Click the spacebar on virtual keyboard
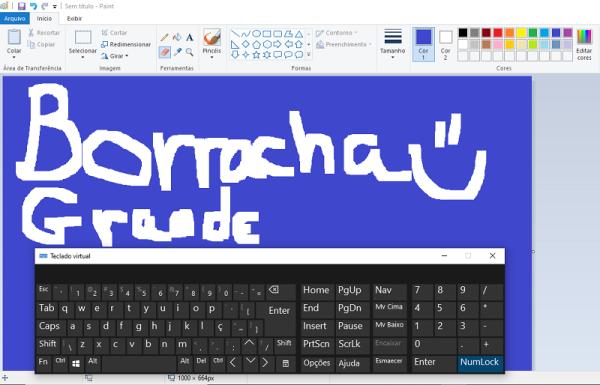Screen dimensions: 600x385 [139, 363]
